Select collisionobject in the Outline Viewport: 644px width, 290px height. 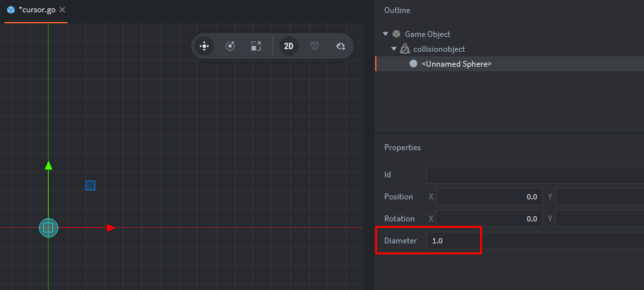(439, 49)
